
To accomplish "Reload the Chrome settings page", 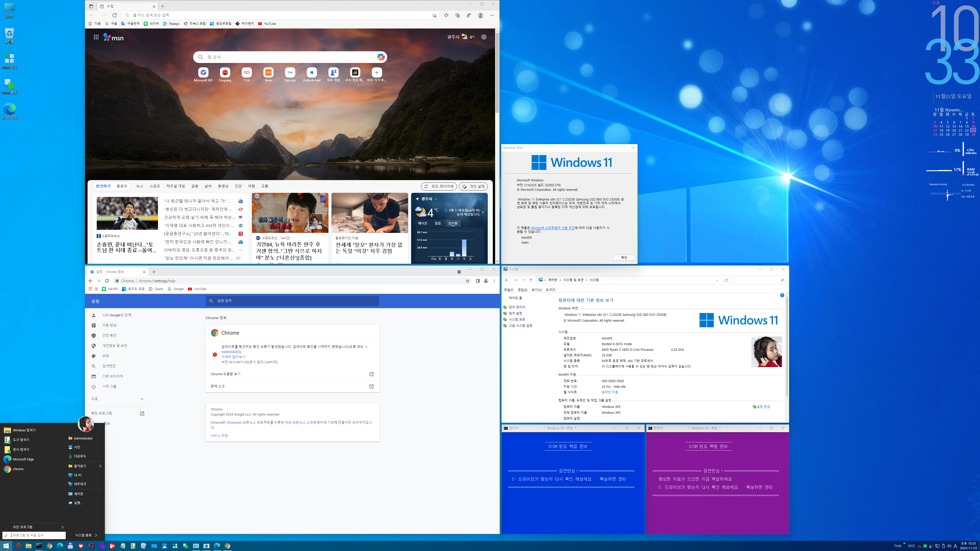I will [x=107, y=281].
